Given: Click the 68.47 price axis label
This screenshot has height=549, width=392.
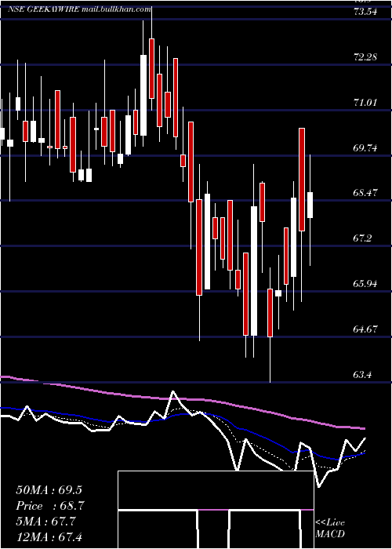Looking at the screenshot, I should (365, 193).
